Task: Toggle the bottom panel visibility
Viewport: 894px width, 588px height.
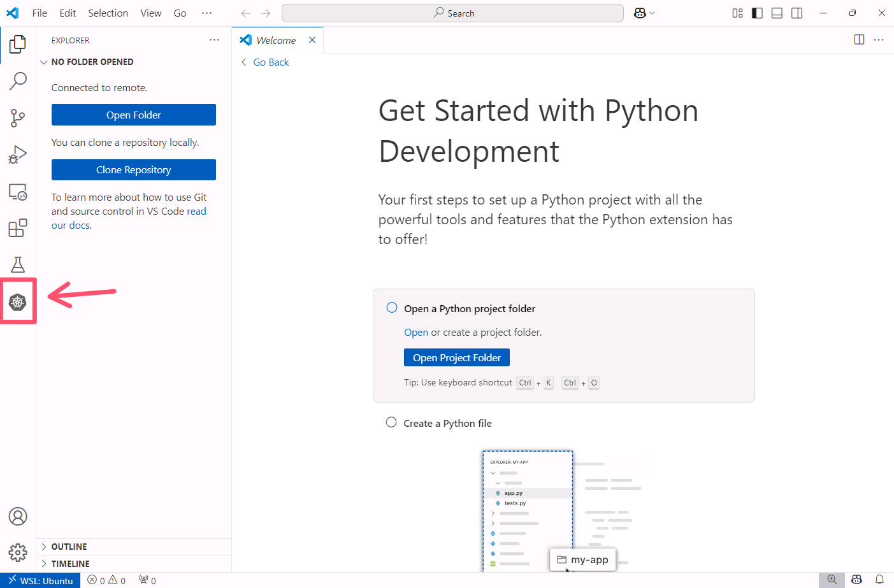Action: click(777, 13)
